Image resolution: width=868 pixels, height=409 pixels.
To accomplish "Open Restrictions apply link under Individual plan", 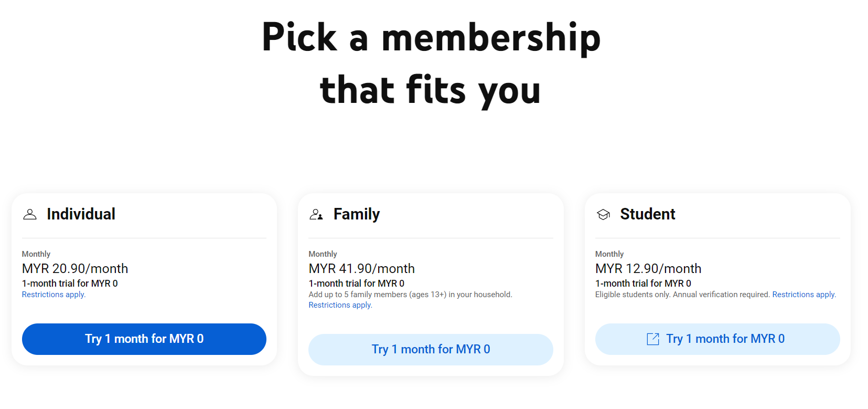I will 53,295.
